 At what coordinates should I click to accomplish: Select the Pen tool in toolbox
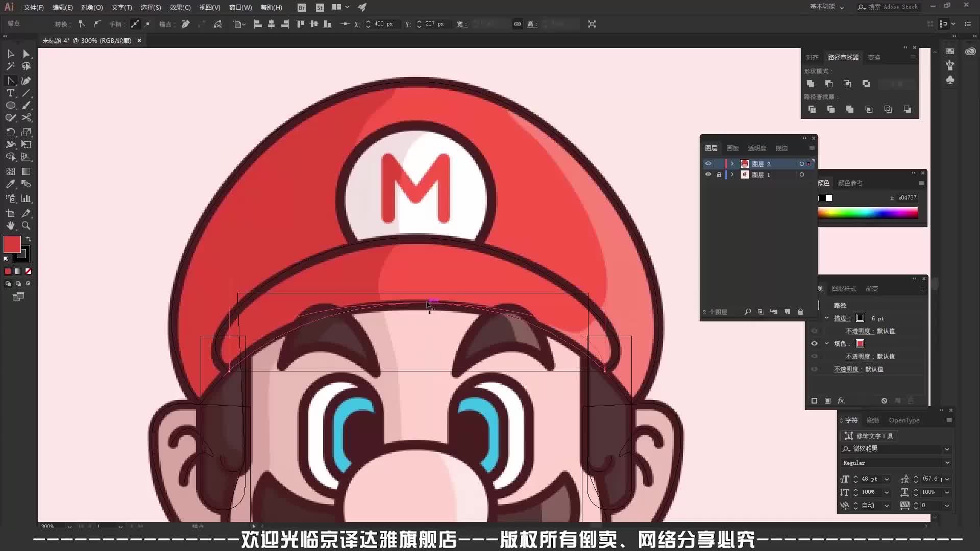(x=26, y=81)
